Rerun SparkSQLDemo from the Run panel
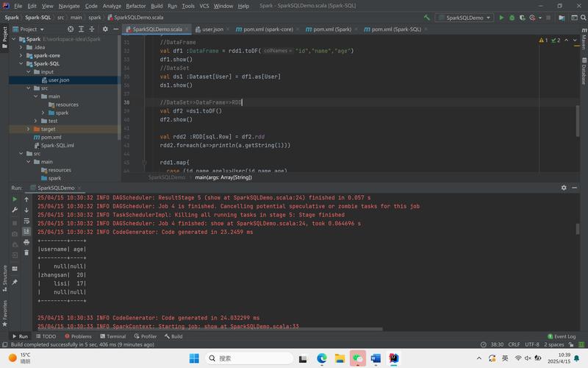 pyautogui.click(x=15, y=199)
